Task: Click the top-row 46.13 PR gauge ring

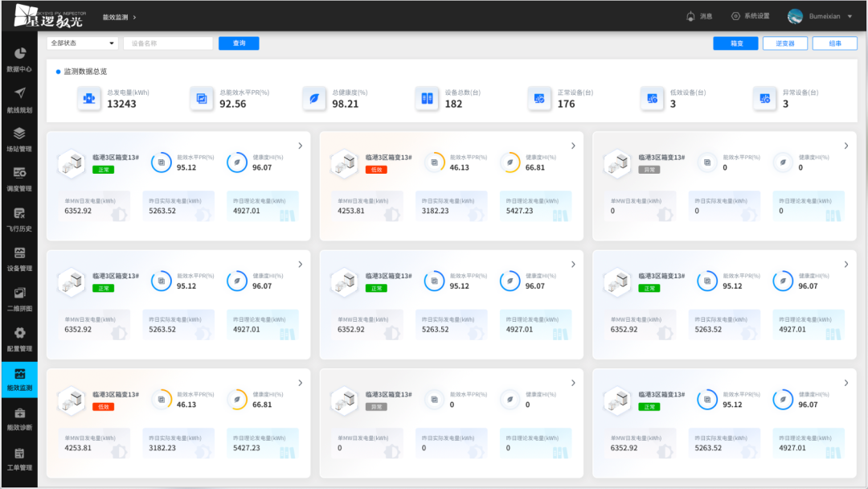Action: click(x=435, y=162)
